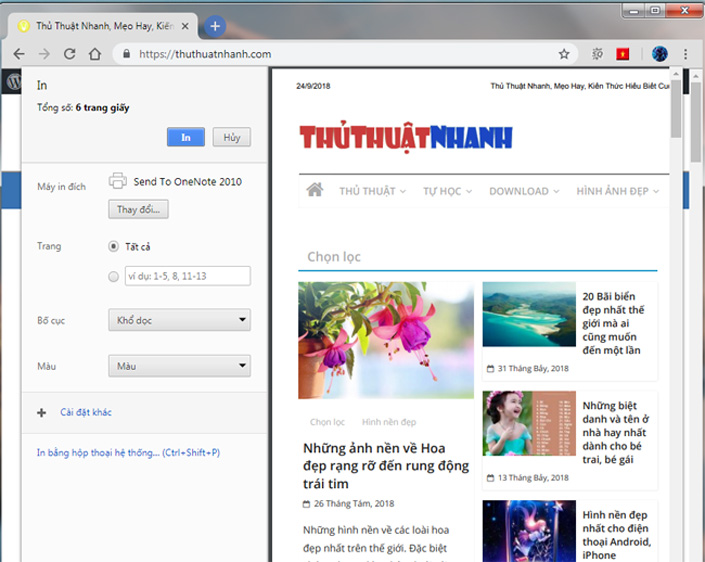Click the 24/9/2018 date in preview header
The image size is (705, 562).
313,86
